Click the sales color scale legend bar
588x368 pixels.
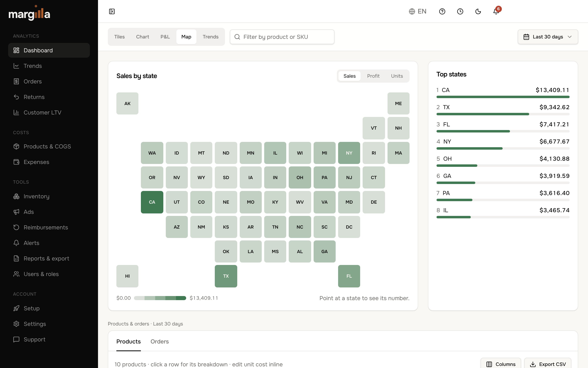(x=160, y=298)
